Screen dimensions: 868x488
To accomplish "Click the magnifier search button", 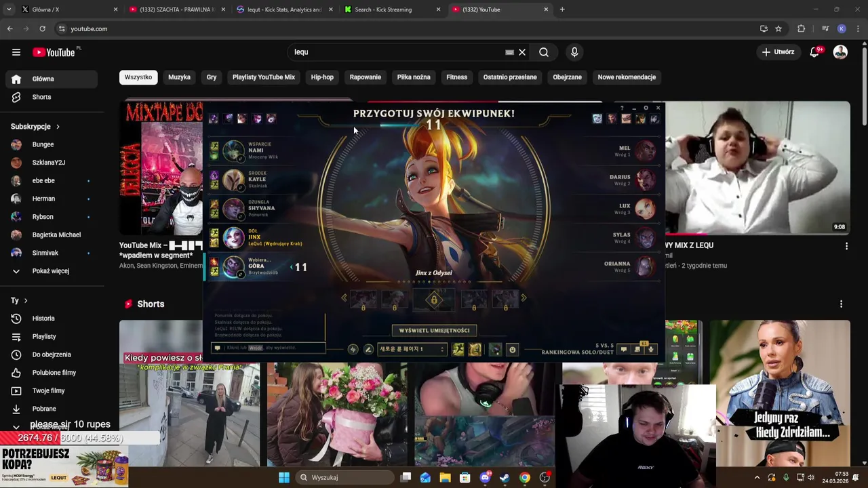I will 544,52.
